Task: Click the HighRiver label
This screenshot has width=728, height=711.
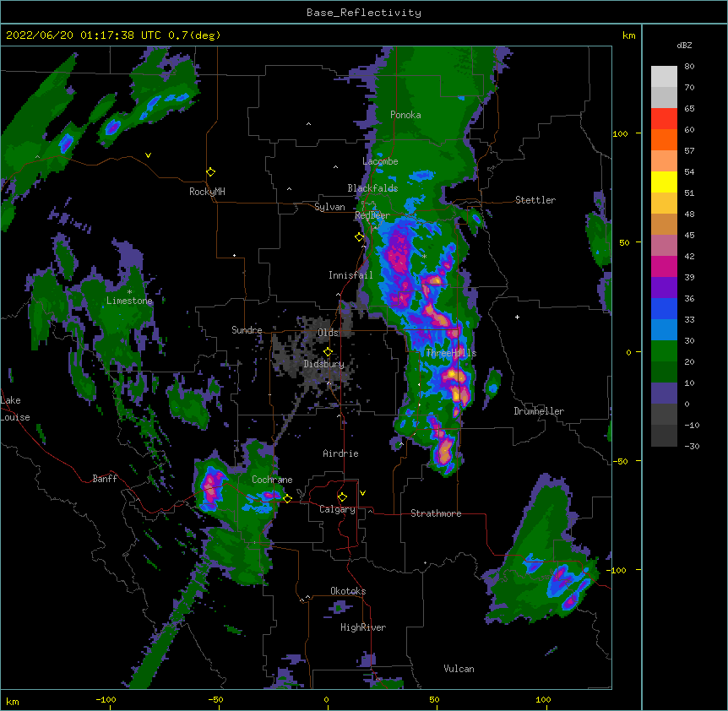Action: (x=363, y=627)
